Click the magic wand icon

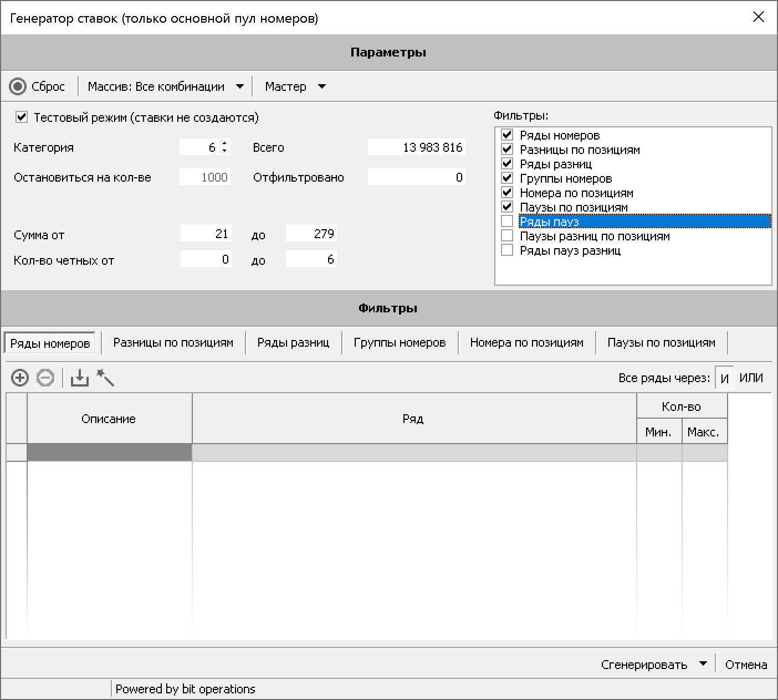tap(105, 378)
